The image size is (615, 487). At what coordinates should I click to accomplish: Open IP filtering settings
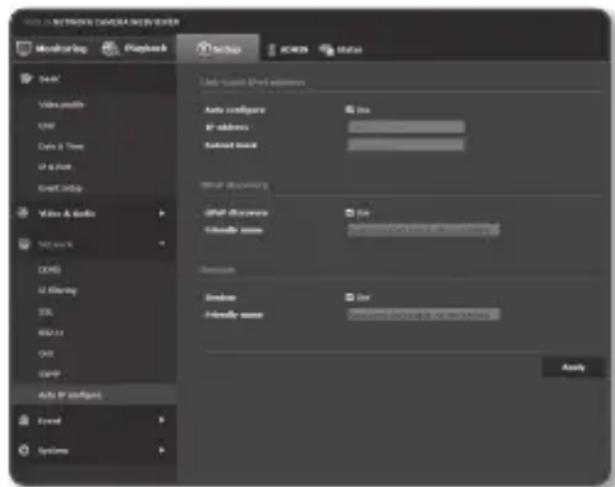click(57, 290)
